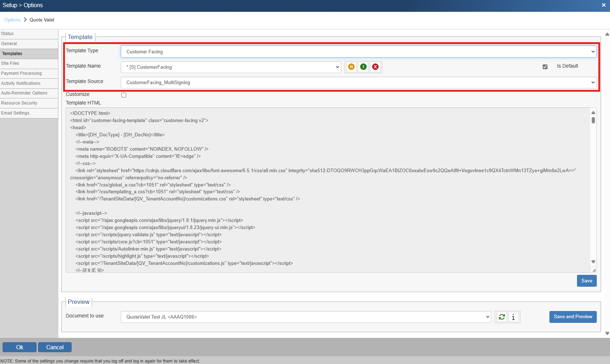610x364 pixels.
Task: Close the Setup Options dialog with X
Action: 604,5
